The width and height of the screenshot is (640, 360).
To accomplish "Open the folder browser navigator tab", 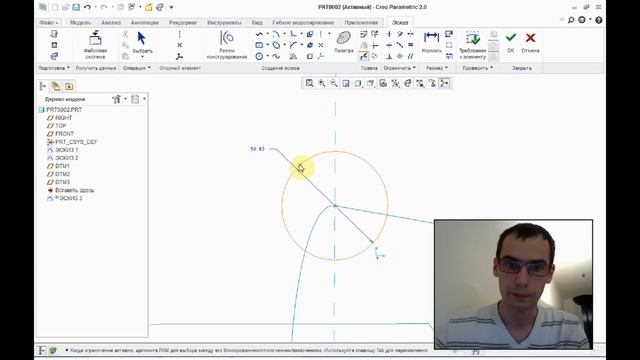I will 56,86.
